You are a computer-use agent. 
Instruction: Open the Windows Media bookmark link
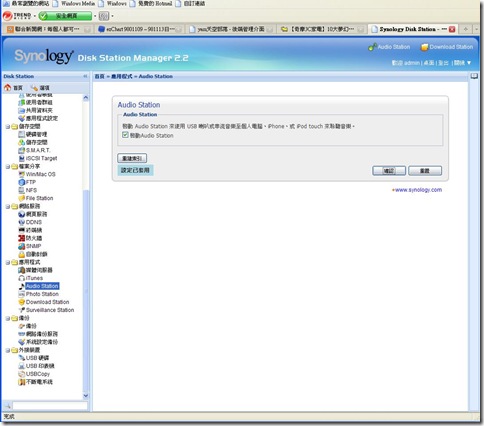pos(74,4)
